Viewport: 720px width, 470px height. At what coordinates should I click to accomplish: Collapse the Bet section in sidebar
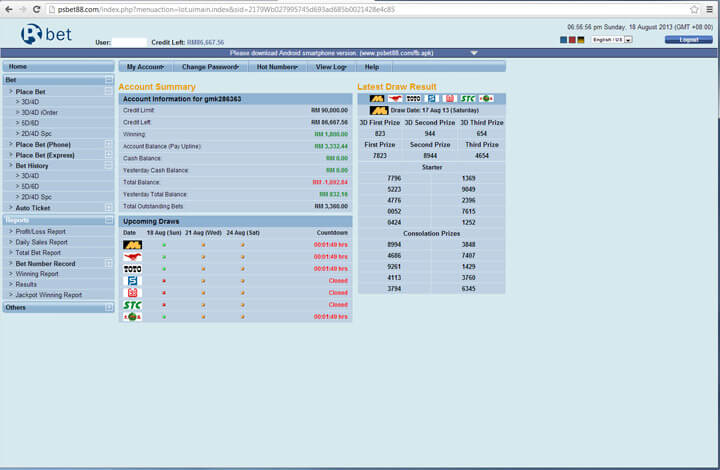tap(108, 79)
